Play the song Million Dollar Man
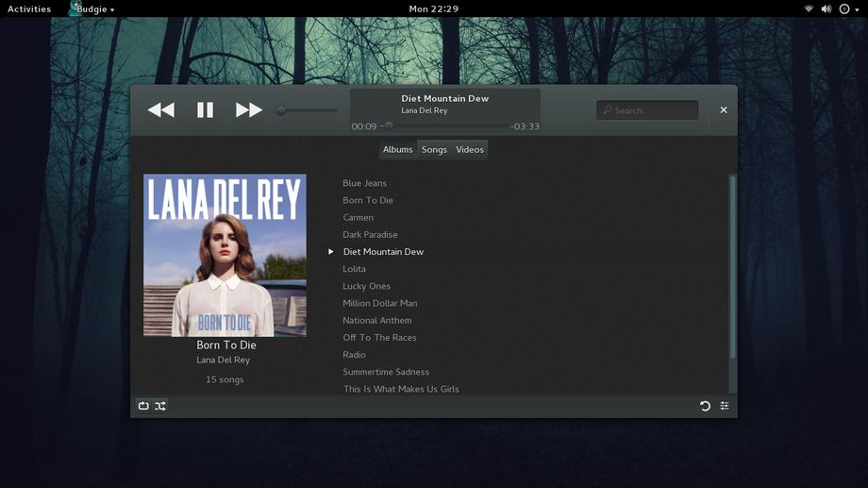 pyautogui.click(x=379, y=304)
